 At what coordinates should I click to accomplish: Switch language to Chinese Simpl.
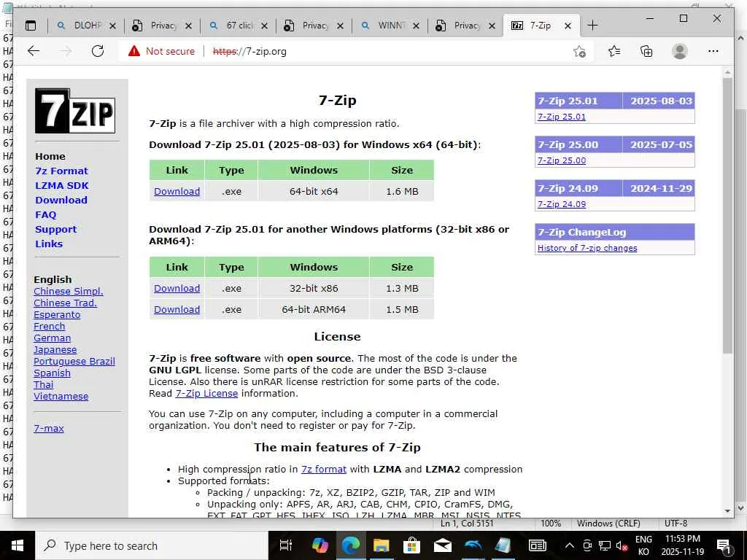pos(68,292)
